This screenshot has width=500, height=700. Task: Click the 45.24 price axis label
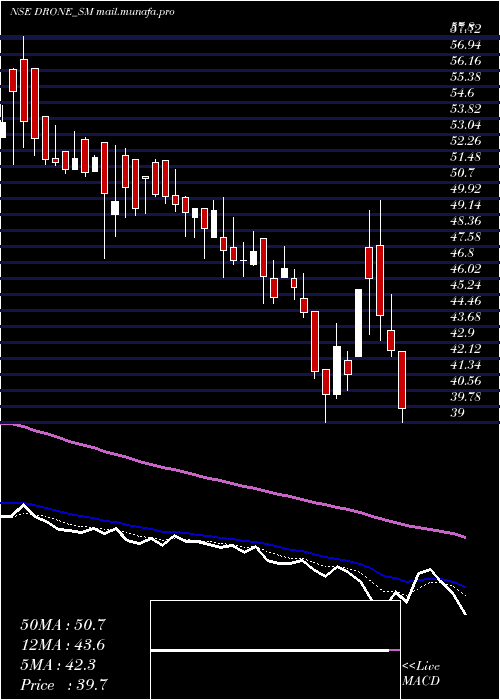tap(466, 285)
